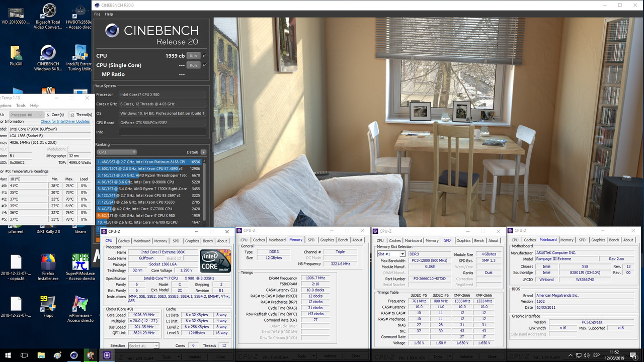Select Xeon Platinum 8168 ranking row
This screenshot has width=644, height=362.
(148, 162)
